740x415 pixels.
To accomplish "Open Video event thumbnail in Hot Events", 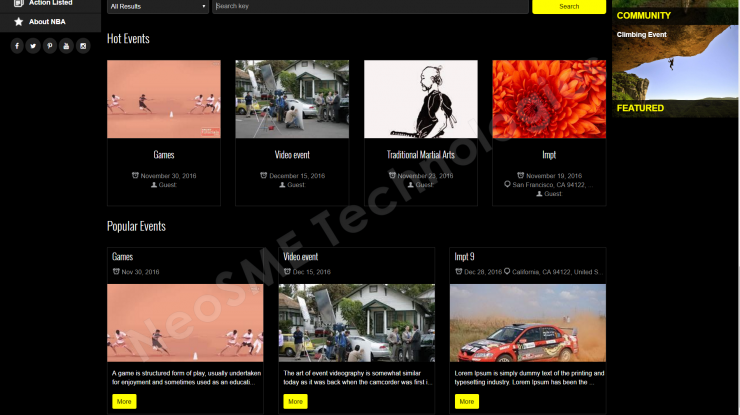I will click(292, 99).
